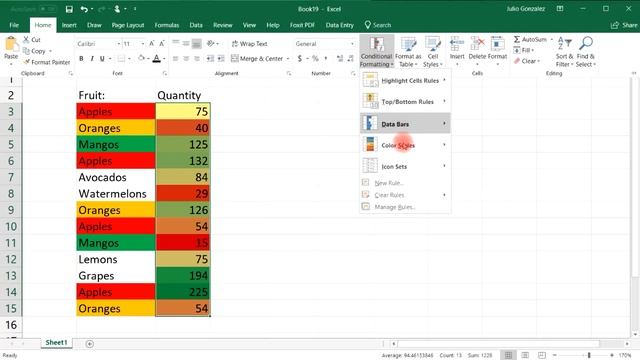Apply Accounting dollar number format

pyautogui.click(x=300, y=59)
